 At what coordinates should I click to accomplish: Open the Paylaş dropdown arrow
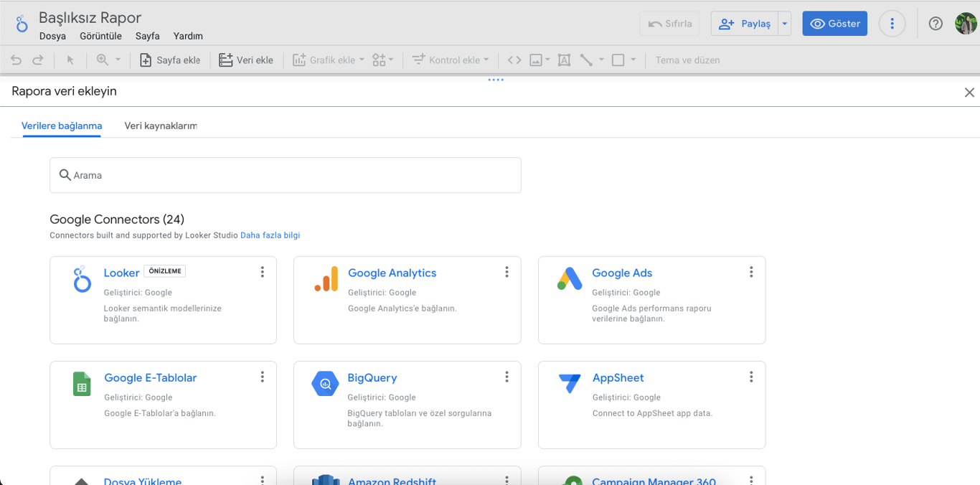785,24
